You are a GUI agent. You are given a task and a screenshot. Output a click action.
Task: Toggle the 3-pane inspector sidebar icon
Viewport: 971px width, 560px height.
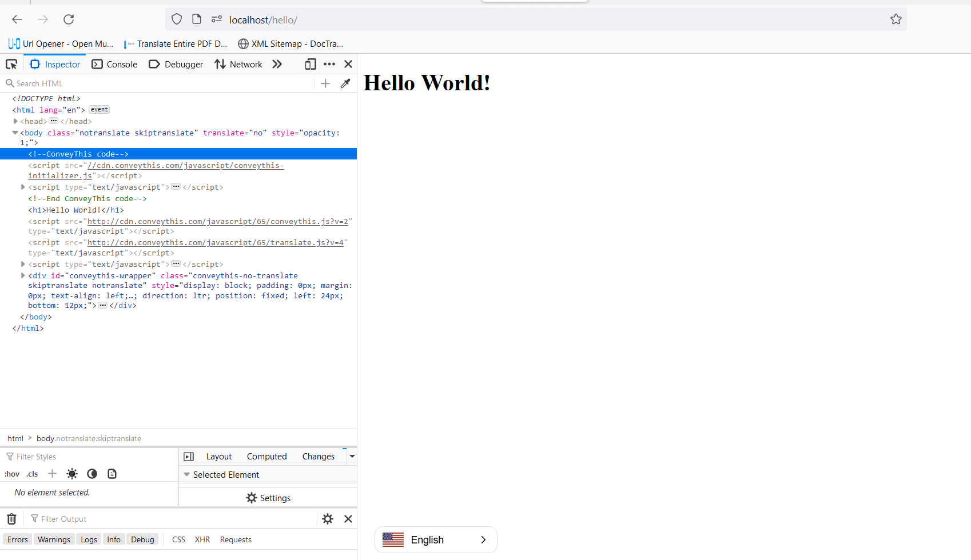click(189, 457)
